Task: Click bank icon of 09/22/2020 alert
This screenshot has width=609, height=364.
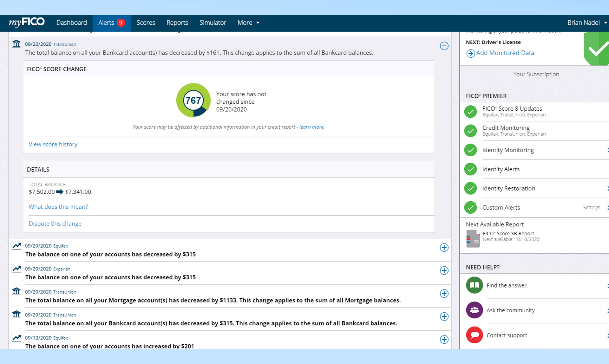Action: point(16,44)
